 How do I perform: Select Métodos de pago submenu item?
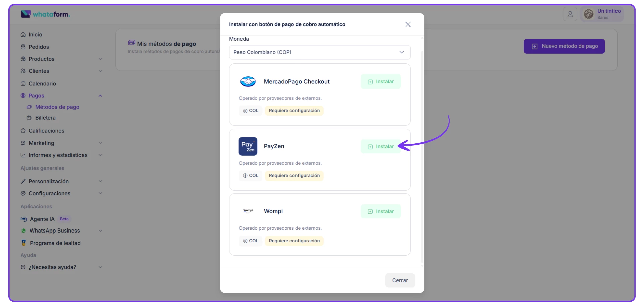click(x=57, y=107)
